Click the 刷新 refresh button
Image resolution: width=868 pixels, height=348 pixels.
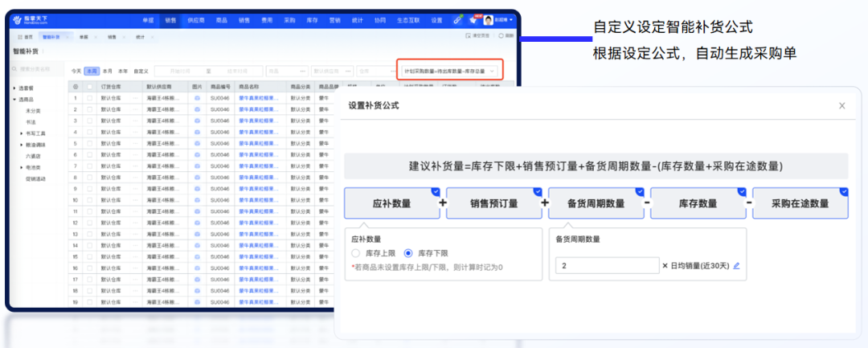click(506, 35)
